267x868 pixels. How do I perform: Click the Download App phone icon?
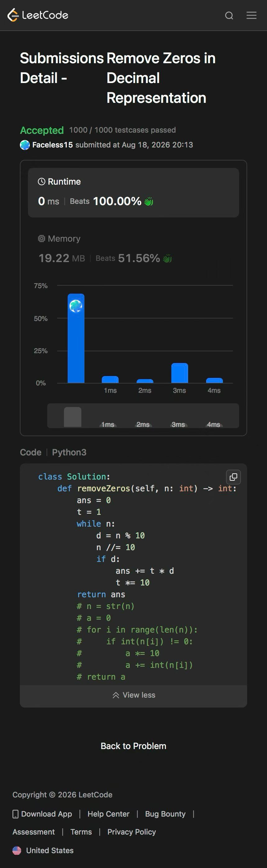click(15, 814)
